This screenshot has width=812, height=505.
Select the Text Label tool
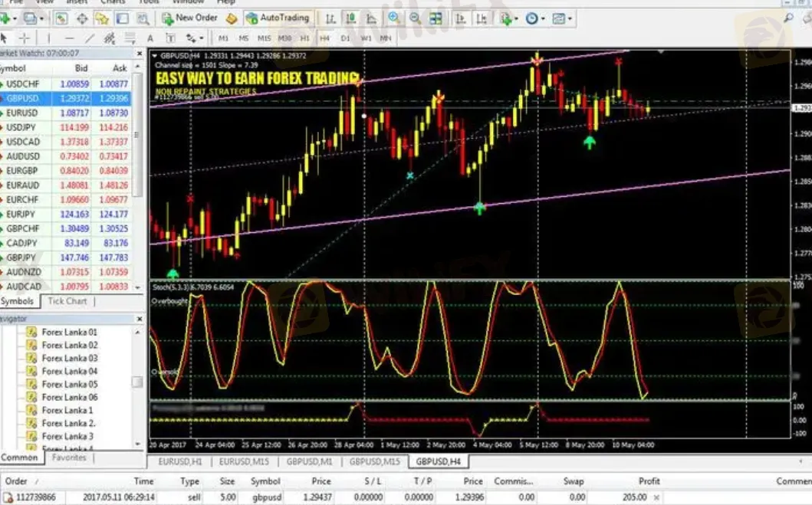(x=170, y=38)
